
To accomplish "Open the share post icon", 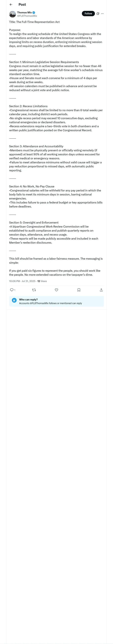I will pyautogui.click(x=101, y=290).
